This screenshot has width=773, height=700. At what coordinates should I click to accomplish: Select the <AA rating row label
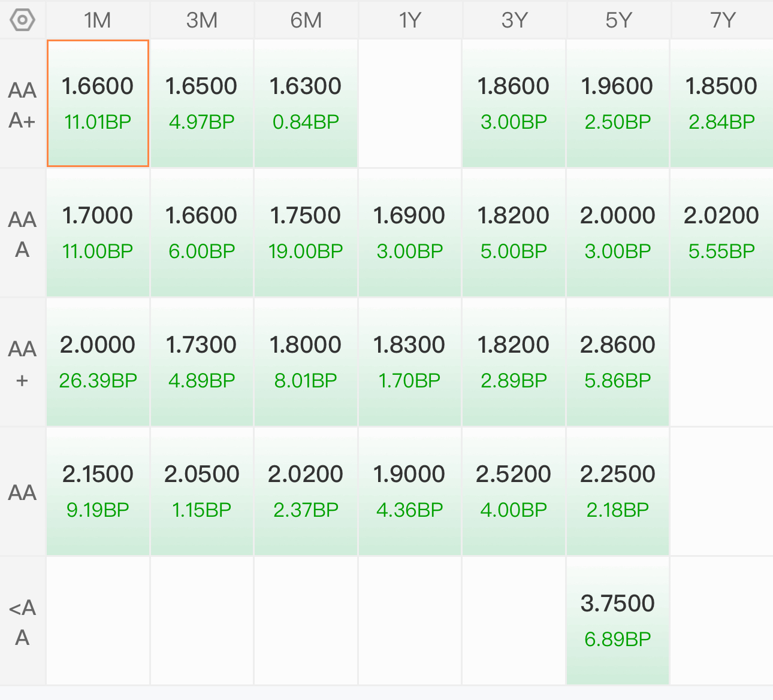pos(23,622)
